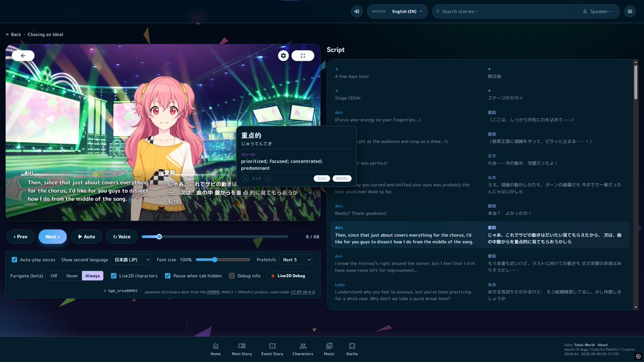This screenshot has height=362, width=644.
Task: Start Auto playback
Action: coord(86,237)
